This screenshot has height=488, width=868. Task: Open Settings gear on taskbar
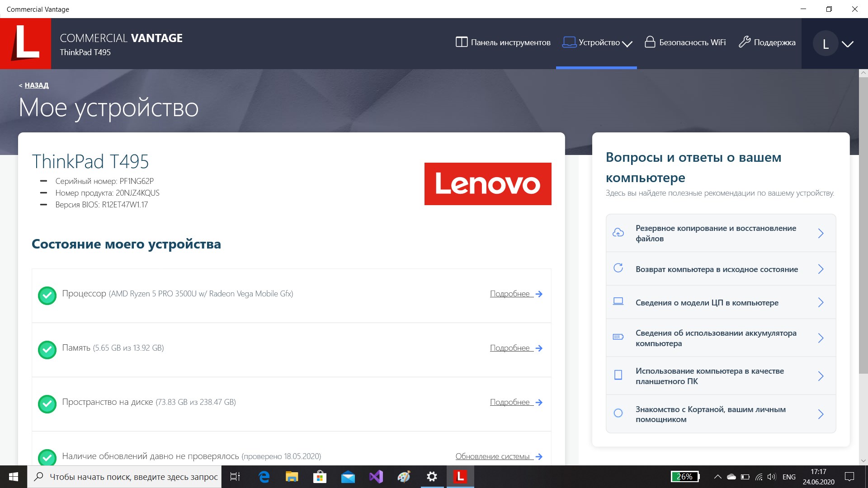432,477
